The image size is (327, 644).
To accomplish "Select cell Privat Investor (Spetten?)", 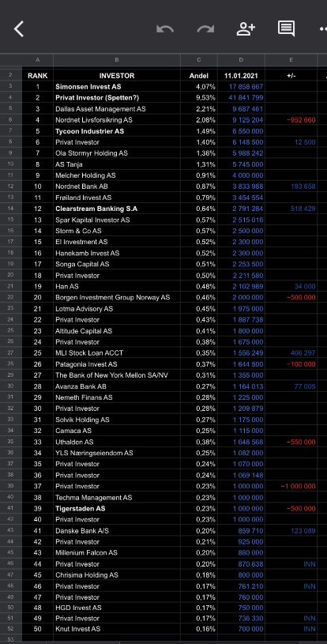I will [117, 98].
